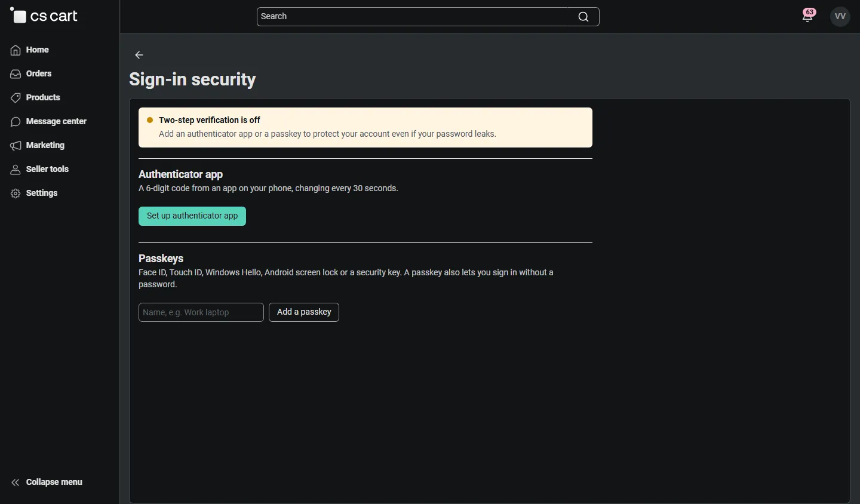This screenshot has width=860, height=504.
Task: Click Set up authenticator app button
Action: (192, 216)
